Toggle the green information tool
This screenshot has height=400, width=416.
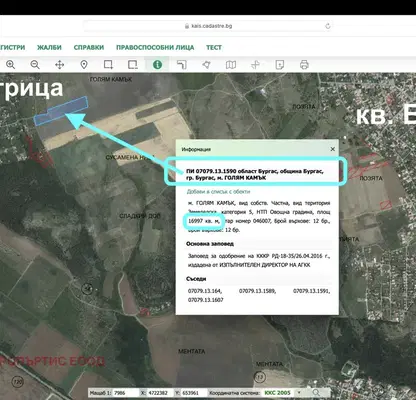pyautogui.click(x=157, y=64)
